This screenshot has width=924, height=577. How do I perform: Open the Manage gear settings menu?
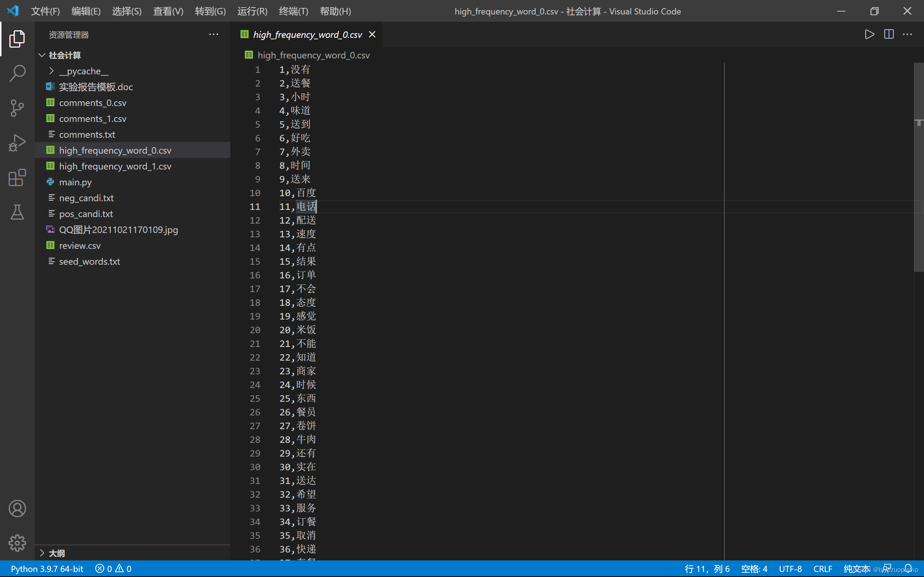[x=17, y=543]
